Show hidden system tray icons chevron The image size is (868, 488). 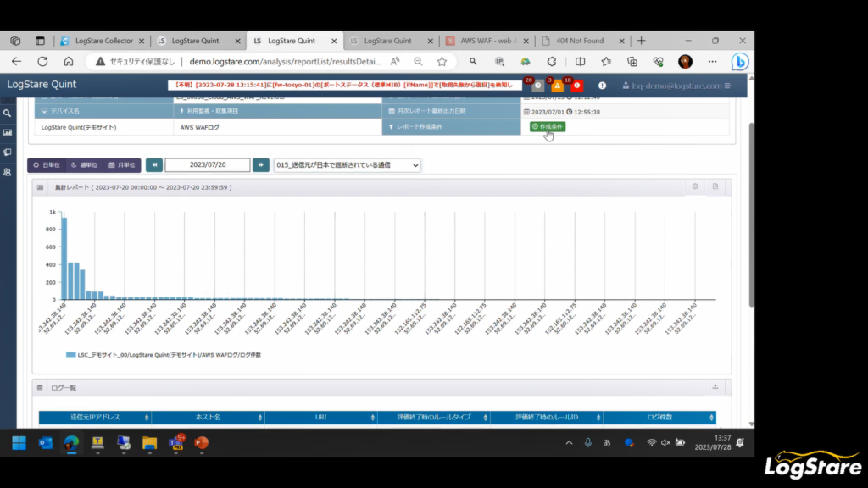click(569, 442)
